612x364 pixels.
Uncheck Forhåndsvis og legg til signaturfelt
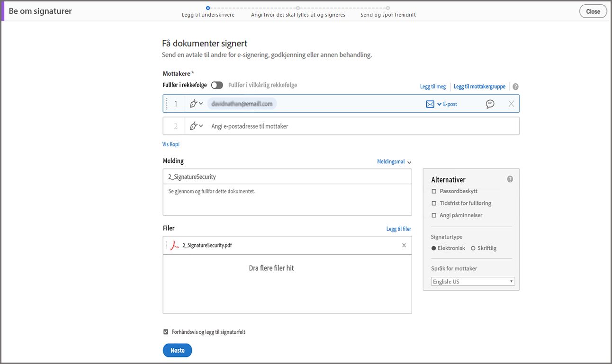[165, 331]
